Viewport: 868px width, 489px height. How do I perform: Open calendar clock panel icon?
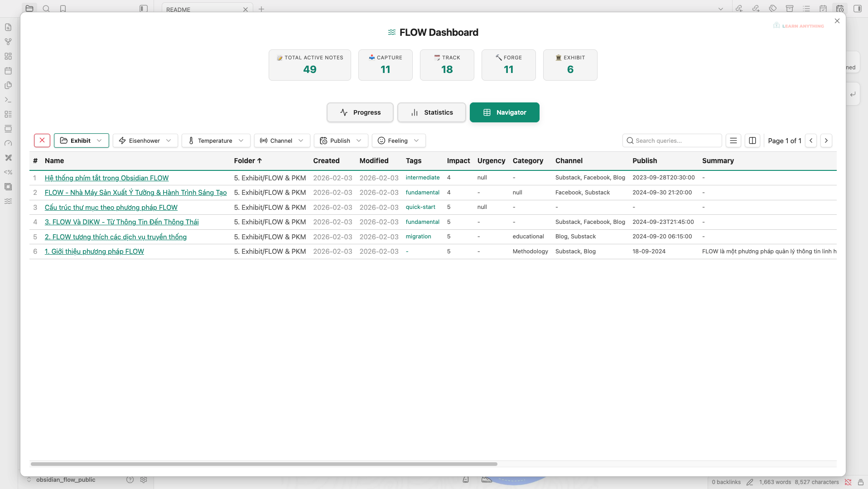click(x=840, y=9)
